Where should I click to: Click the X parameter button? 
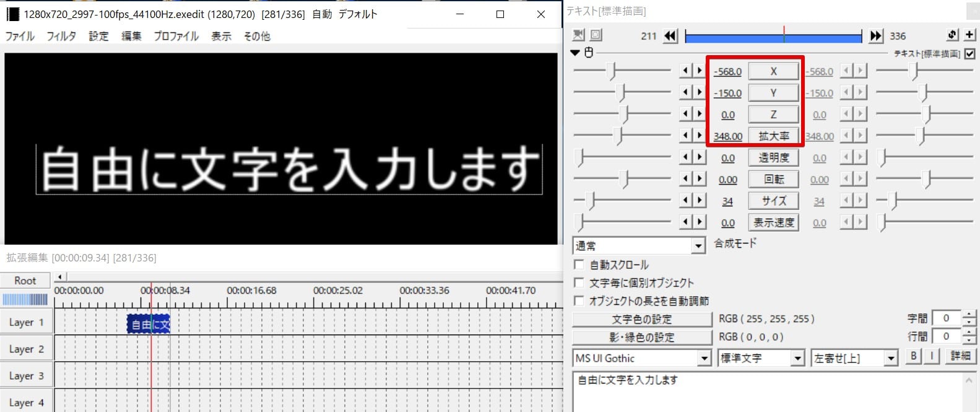pyautogui.click(x=773, y=71)
